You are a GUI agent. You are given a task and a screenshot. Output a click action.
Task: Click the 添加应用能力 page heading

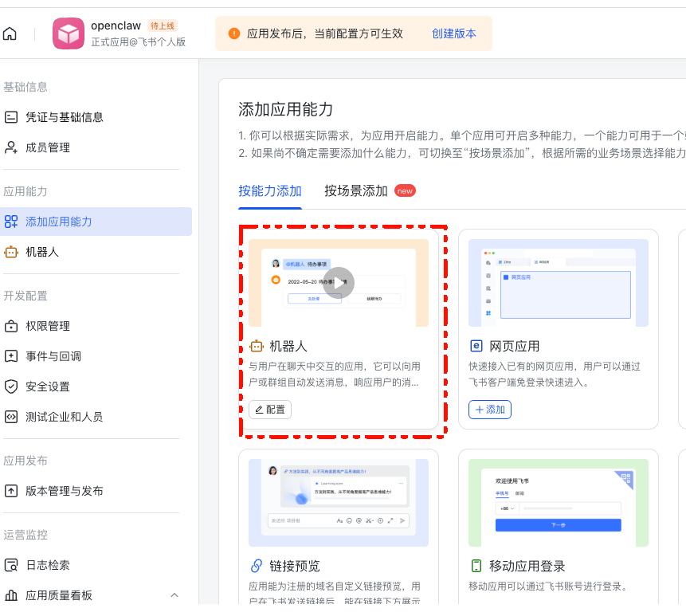click(x=286, y=109)
